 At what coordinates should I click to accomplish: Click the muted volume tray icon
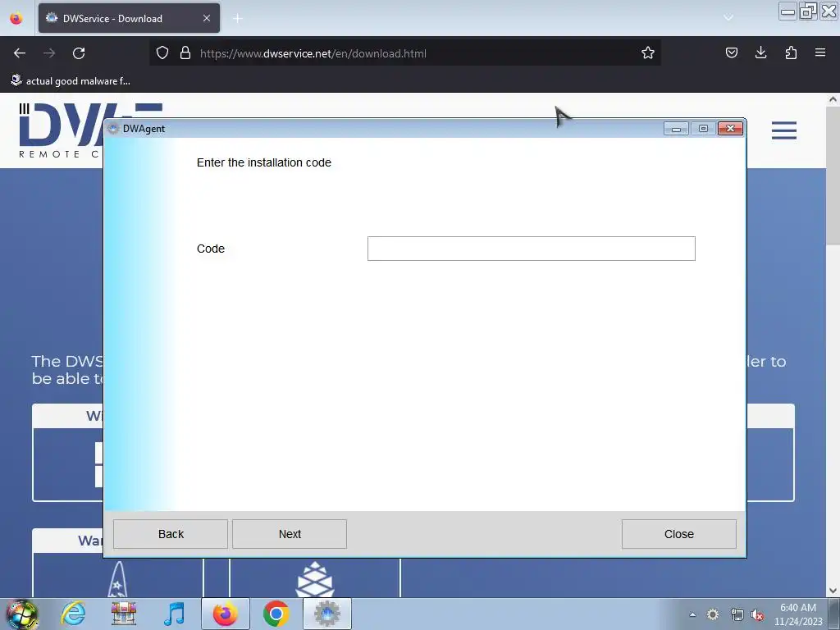[757, 614]
